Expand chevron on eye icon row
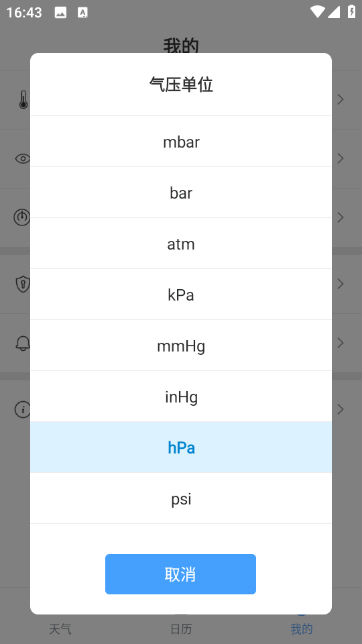 341,158
